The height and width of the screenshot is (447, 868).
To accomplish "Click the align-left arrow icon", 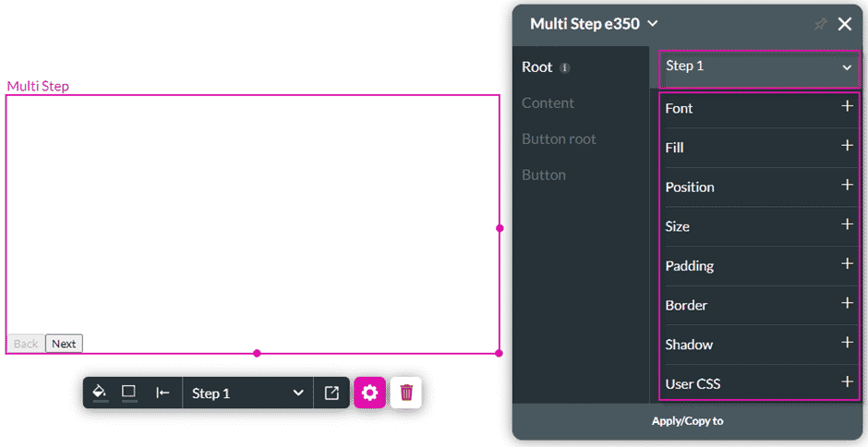I will tap(163, 393).
